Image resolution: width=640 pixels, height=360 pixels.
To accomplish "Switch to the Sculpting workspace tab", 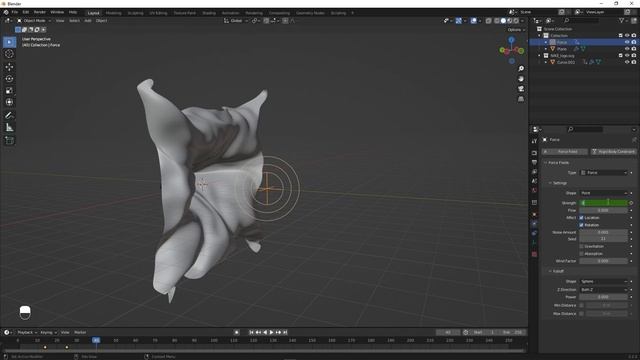I will coord(136,13).
